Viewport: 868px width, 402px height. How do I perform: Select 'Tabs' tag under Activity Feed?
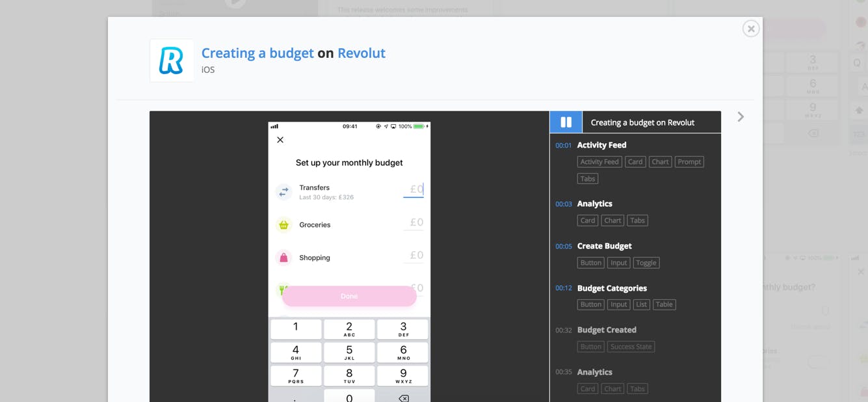(x=588, y=178)
